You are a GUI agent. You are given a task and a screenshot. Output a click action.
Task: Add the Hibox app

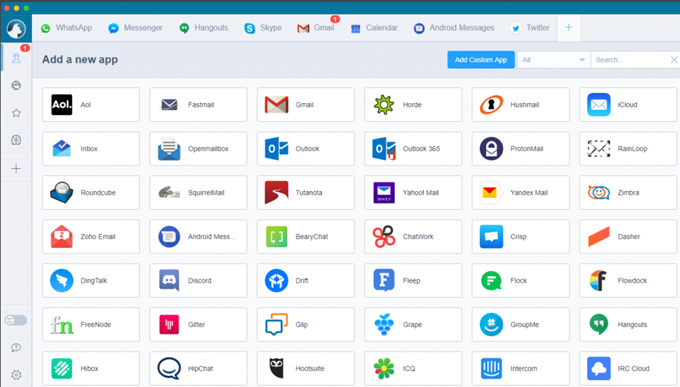click(x=91, y=368)
